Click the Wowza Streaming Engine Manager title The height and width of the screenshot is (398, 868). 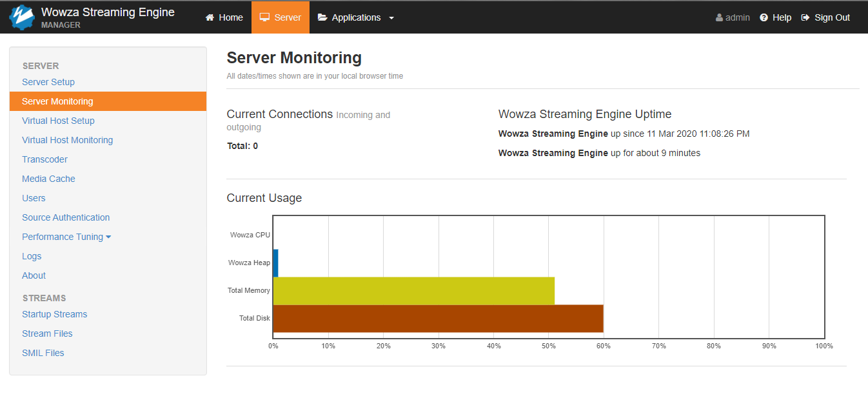click(x=108, y=17)
